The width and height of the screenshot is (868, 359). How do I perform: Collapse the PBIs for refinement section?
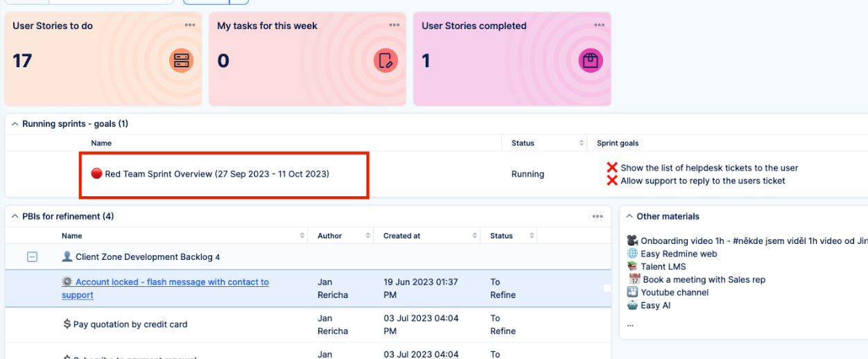(15, 216)
